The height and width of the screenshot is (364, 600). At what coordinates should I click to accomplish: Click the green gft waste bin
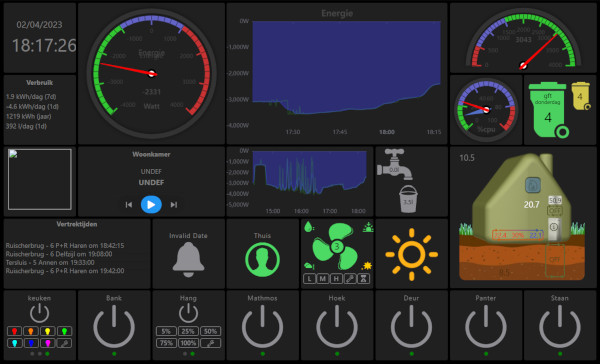click(549, 110)
